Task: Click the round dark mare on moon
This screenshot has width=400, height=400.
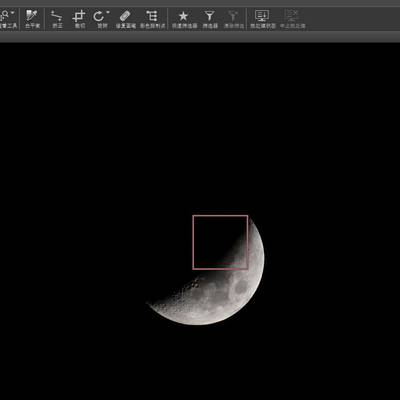Action: click(x=240, y=286)
